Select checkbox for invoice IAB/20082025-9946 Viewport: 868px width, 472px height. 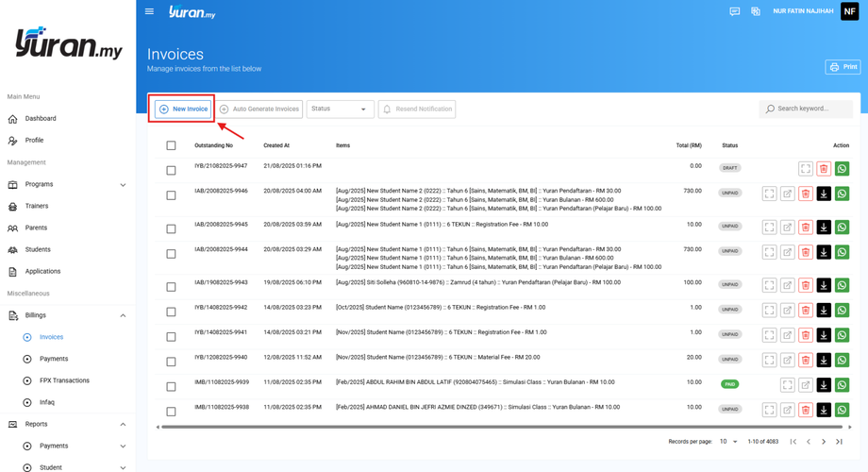coord(171,195)
